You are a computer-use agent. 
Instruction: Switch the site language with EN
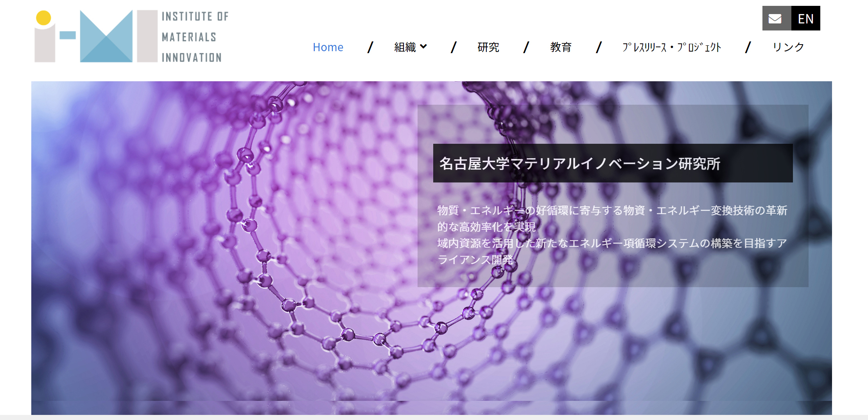[806, 18]
